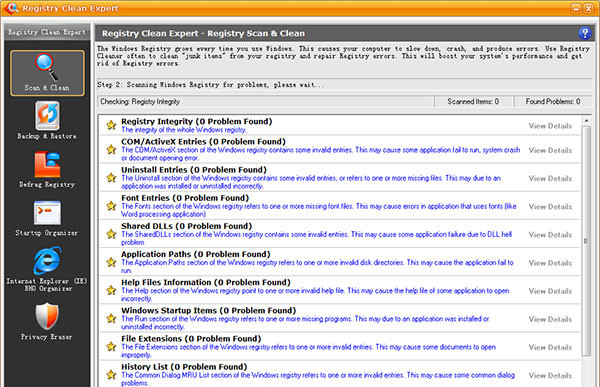The height and width of the screenshot is (387, 600).
Task: Select the Windows Startup Items heading
Action: tap(209, 310)
